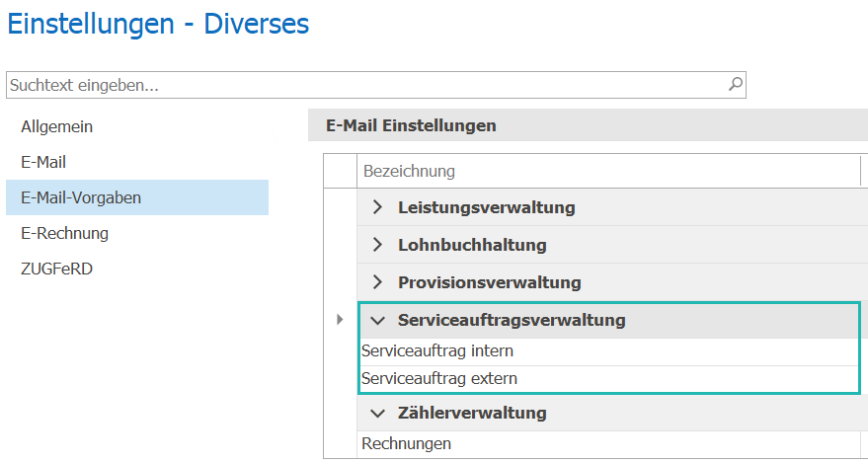The height and width of the screenshot is (463, 868).
Task: Select the Serviceauftrag extern row
Action: coord(609,379)
